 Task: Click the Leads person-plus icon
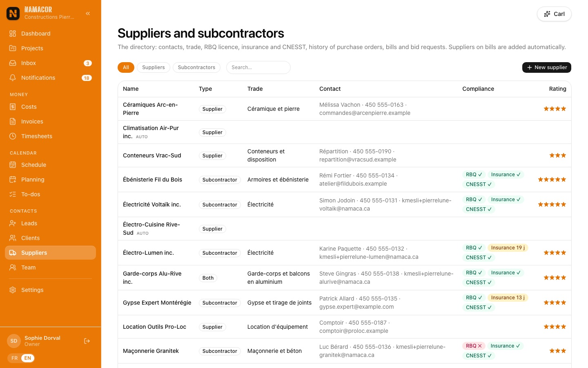(x=13, y=223)
